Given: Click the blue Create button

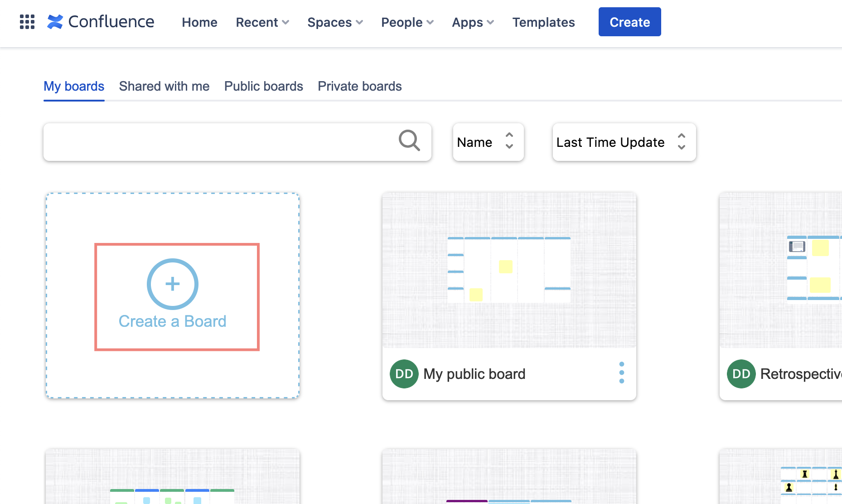Looking at the screenshot, I should click(x=629, y=22).
